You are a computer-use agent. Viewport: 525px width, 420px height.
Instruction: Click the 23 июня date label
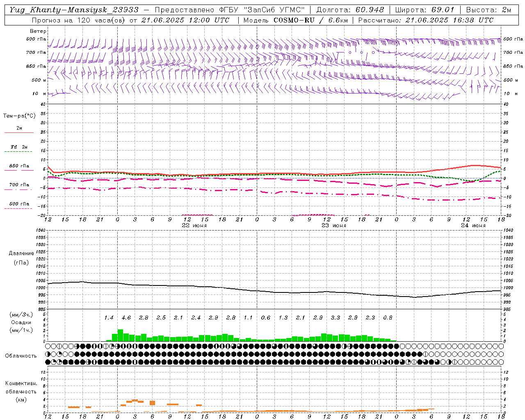point(334,226)
